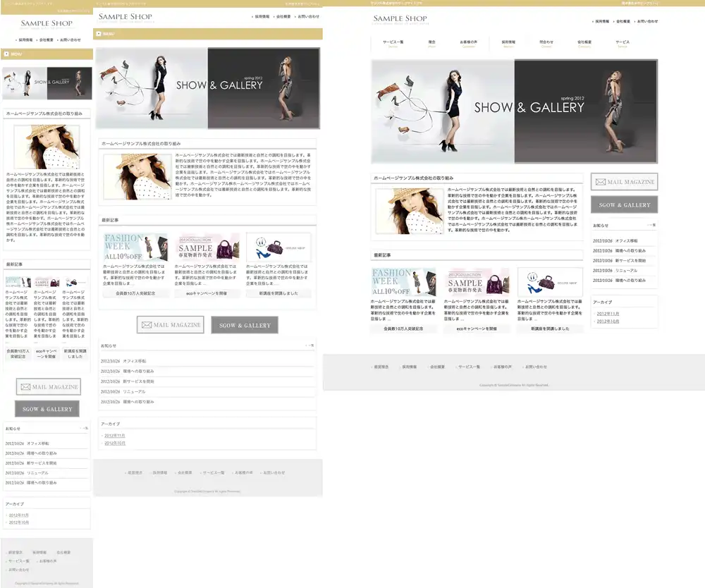Viewport: 705px width, 588px height.
Task: Open the サービス一覧 tab in the desktop navigation bar
Action: click(393, 42)
